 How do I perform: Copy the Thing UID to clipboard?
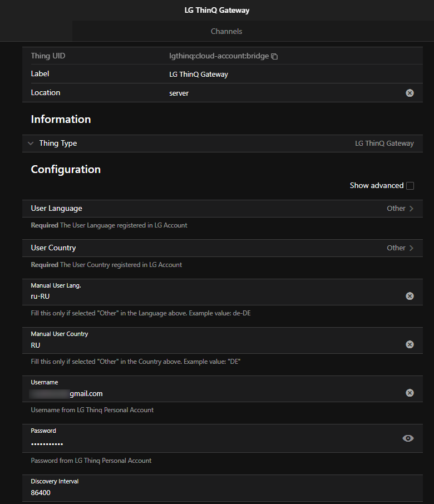[x=274, y=57]
